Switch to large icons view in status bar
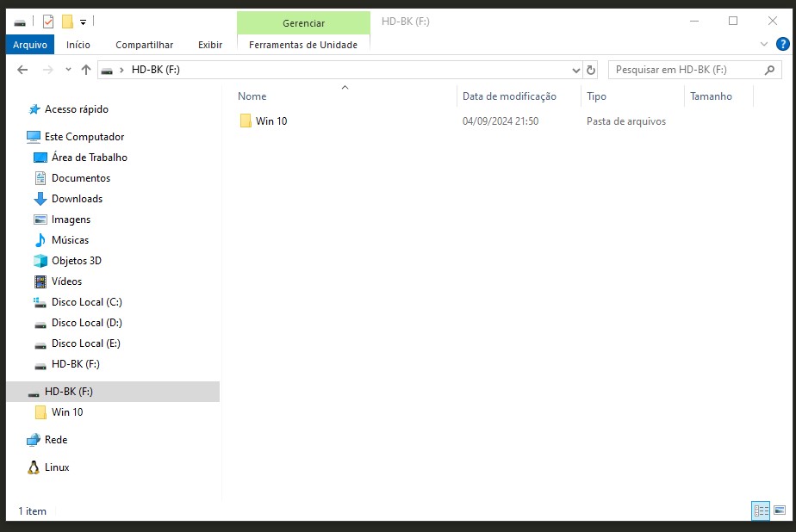 point(780,510)
